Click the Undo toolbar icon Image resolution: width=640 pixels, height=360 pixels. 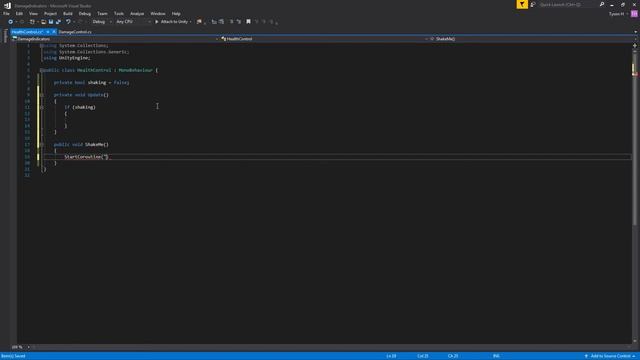[x=68, y=22]
